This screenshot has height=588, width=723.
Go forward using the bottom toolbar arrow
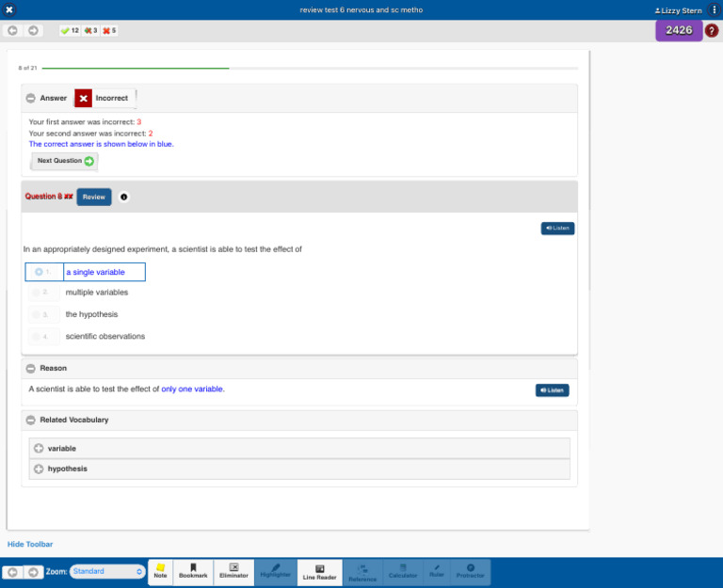[33, 572]
